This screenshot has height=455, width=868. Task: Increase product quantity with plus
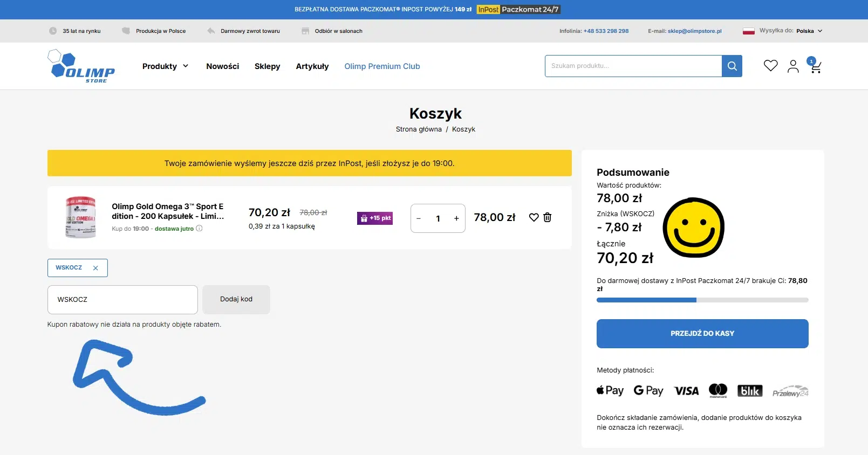[456, 218]
